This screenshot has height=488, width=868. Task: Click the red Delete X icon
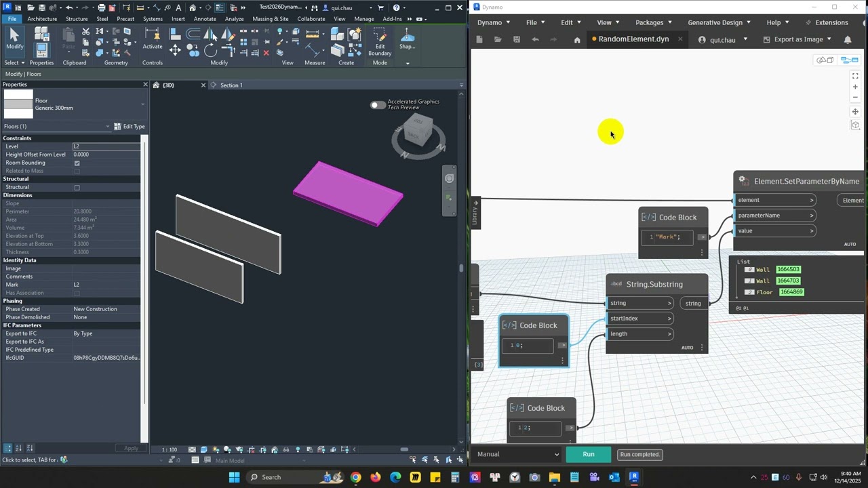(x=266, y=53)
